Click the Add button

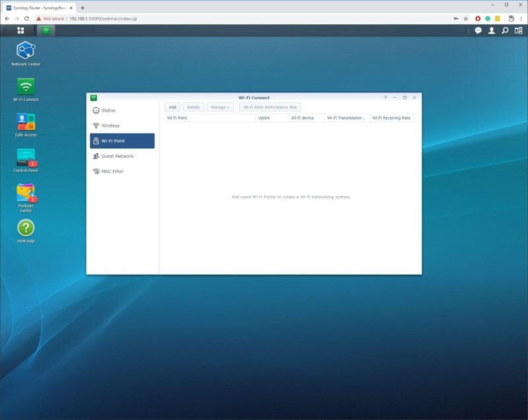[x=171, y=107]
